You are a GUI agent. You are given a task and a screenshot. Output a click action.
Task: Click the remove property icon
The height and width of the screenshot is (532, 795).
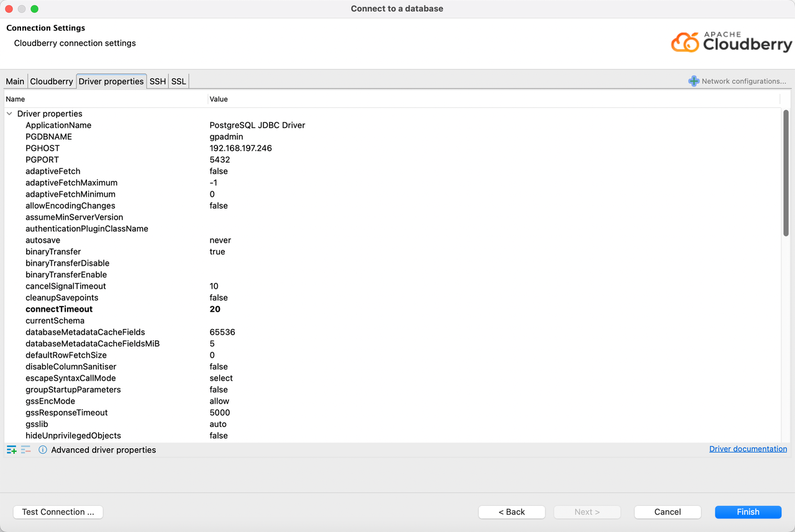coord(25,449)
